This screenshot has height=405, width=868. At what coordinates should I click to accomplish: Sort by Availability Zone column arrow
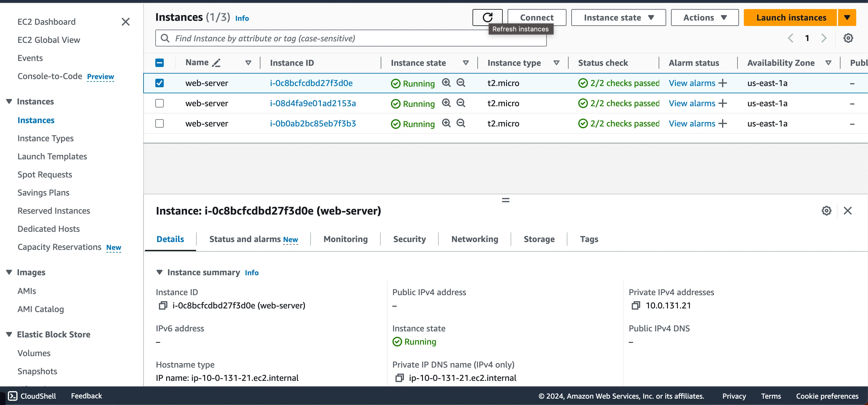(828, 62)
